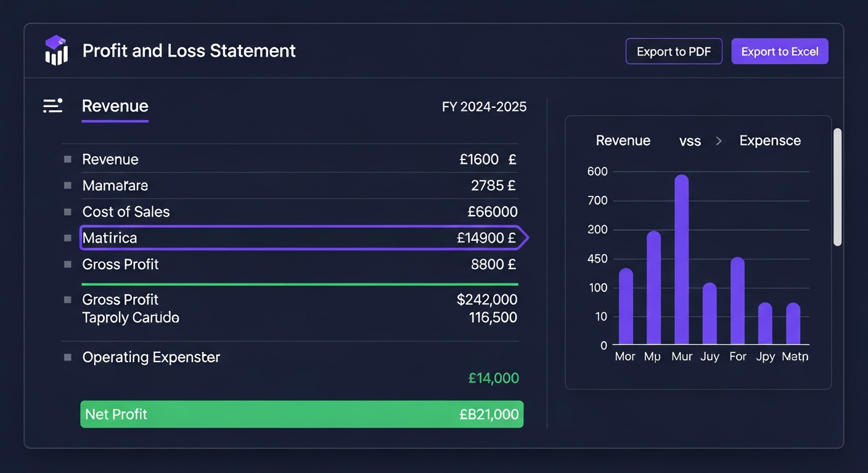The height and width of the screenshot is (473, 868).
Task: Switch to the Revenue tab
Action: tap(115, 106)
